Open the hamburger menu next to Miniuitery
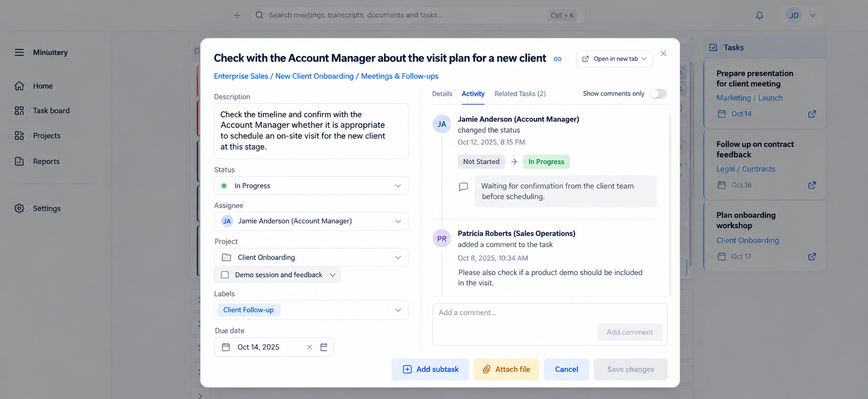The height and width of the screenshot is (399, 868). coord(19,52)
